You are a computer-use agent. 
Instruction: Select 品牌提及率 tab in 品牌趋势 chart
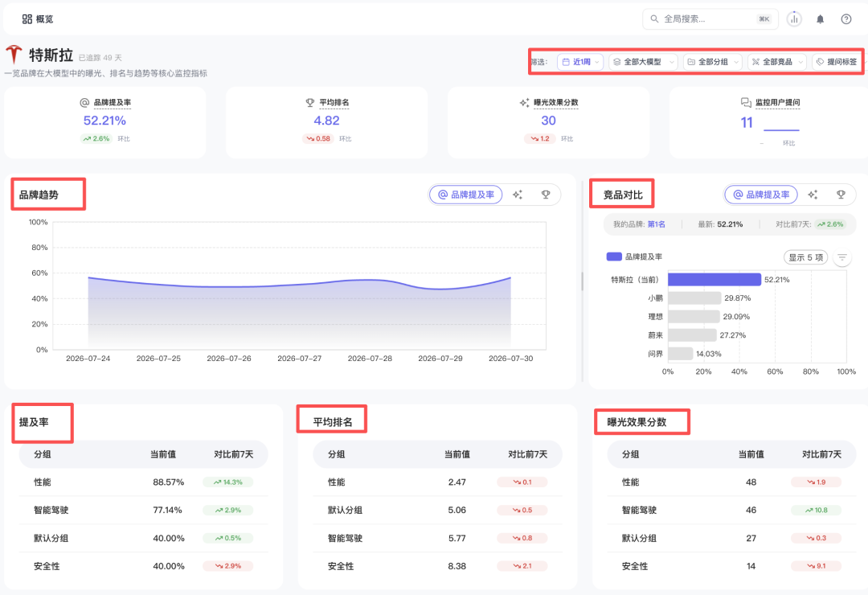coord(466,195)
